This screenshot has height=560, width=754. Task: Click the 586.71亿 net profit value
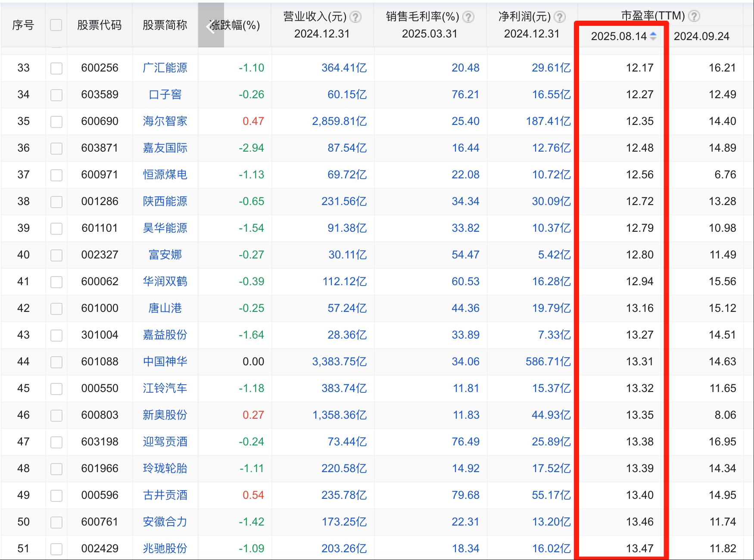point(548,361)
